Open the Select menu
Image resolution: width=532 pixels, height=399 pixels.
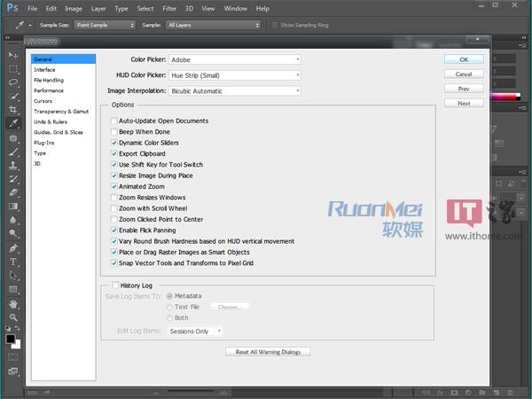145,9
